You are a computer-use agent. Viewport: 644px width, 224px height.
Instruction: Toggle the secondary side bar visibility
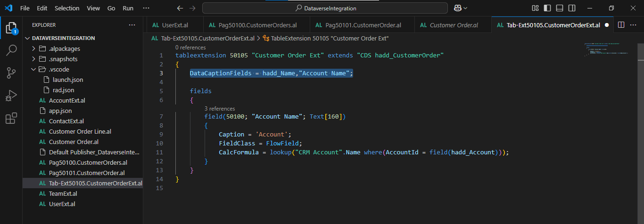[x=571, y=8]
